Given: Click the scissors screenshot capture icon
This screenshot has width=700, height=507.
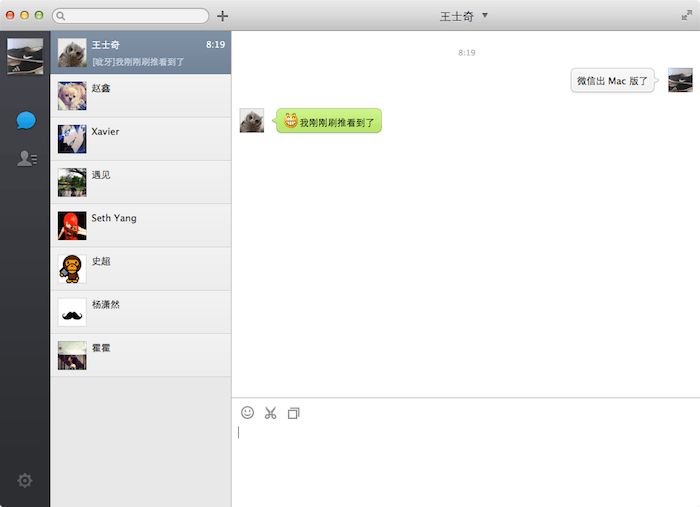Looking at the screenshot, I should tap(271, 413).
